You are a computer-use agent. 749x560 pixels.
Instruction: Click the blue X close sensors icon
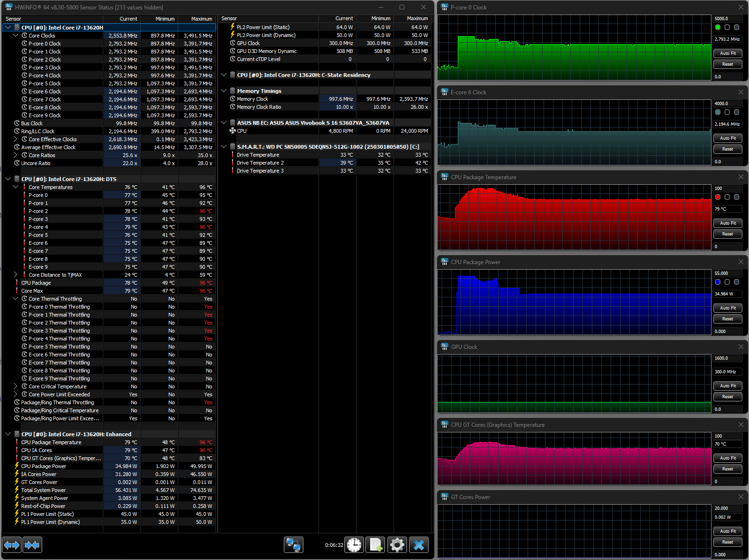click(419, 545)
